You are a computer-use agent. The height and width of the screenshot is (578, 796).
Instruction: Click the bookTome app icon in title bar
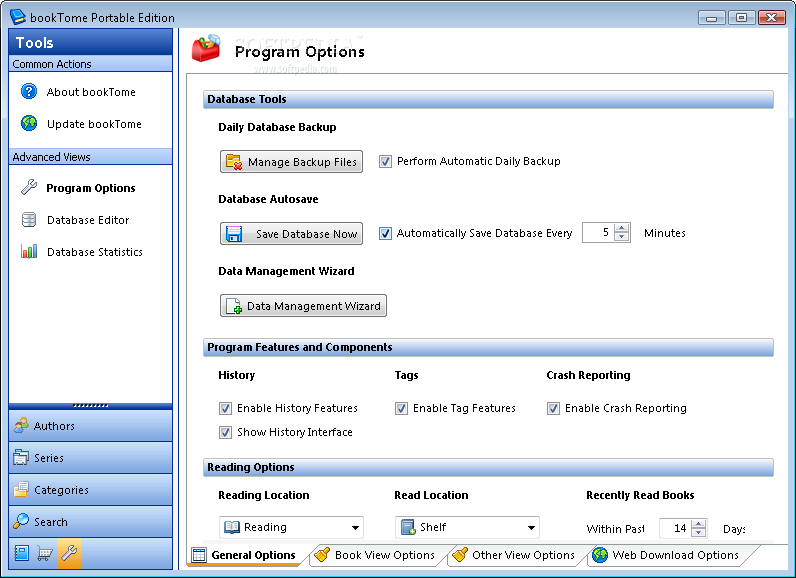coord(17,16)
